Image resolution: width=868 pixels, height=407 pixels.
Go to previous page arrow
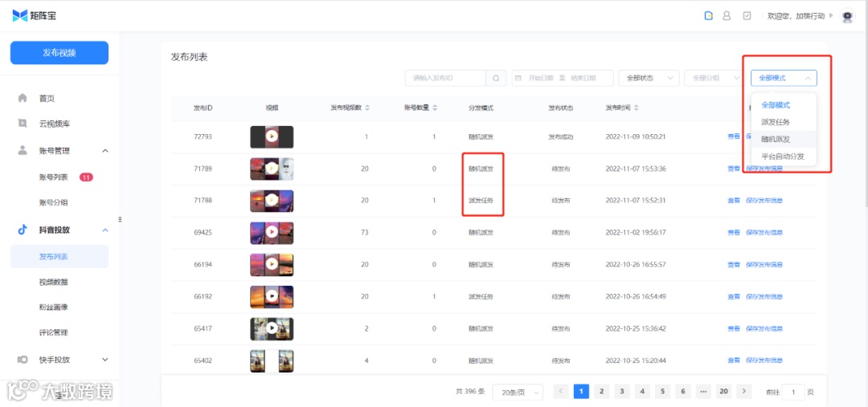561,392
